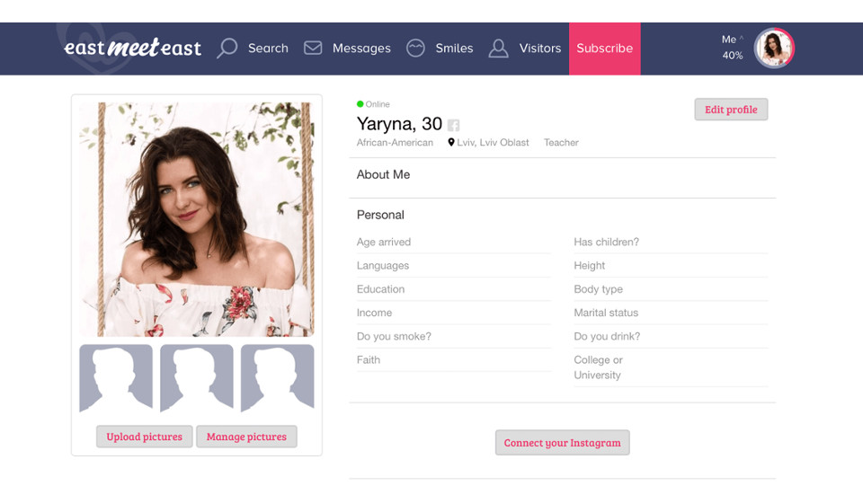Image resolution: width=863 pixels, height=504 pixels.
Task: Expand the Me account menu
Action: point(732,40)
